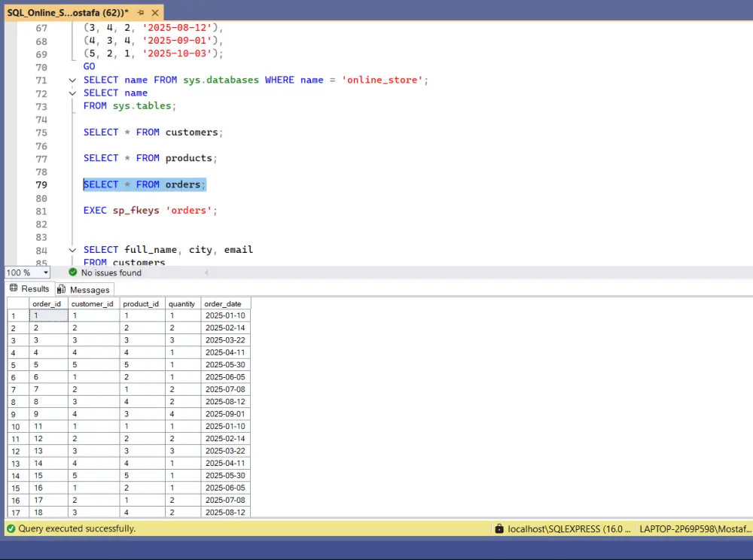
Task: Pin the SQL query editor tab
Action: 141,12
